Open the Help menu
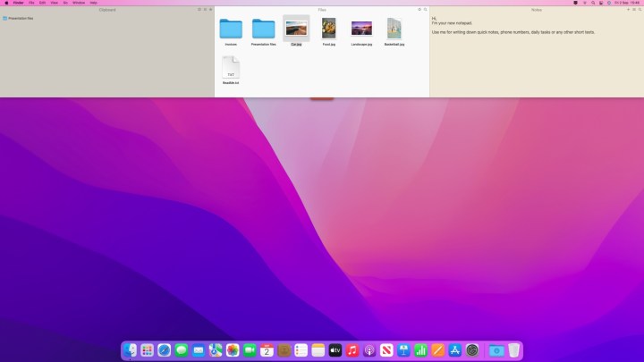 click(93, 3)
